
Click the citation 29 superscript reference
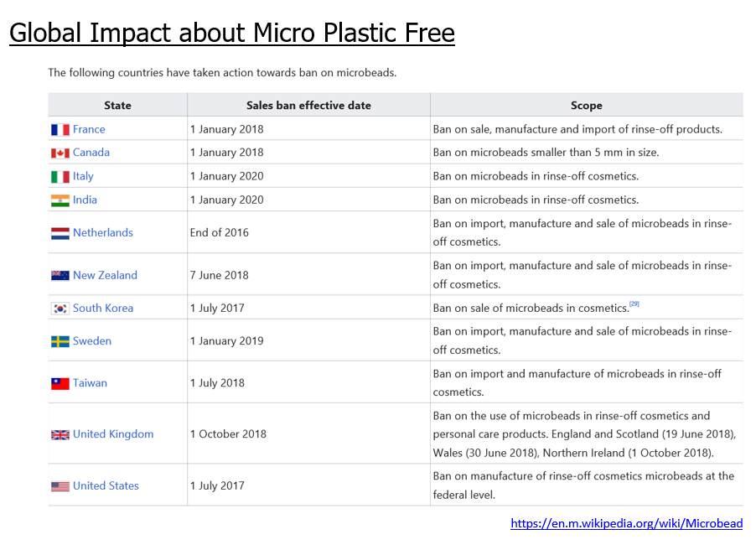pos(634,304)
